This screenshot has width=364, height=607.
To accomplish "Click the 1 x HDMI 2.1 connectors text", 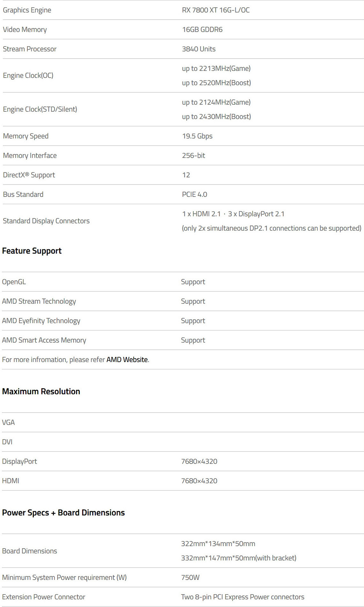I will [201, 214].
